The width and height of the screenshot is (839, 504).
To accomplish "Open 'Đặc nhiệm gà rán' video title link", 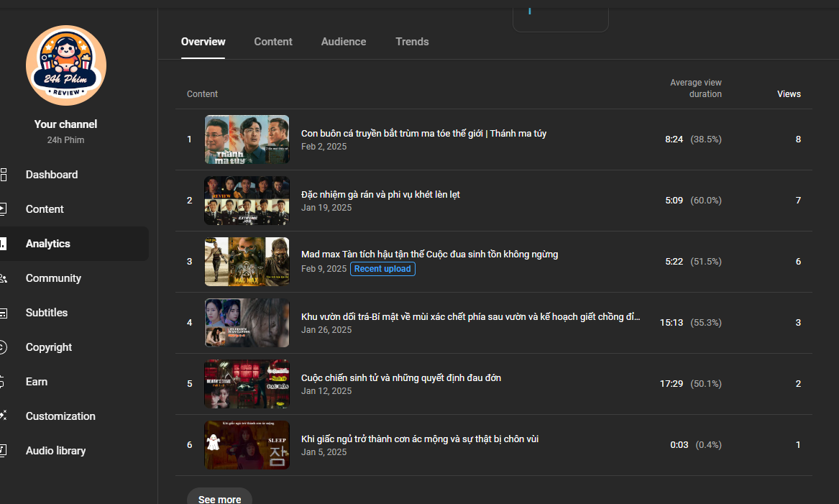I will [x=380, y=194].
